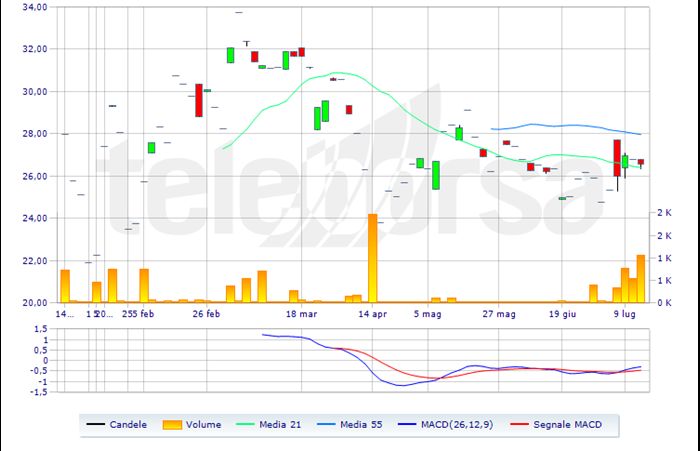The image size is (700, 451).
Task: Click the 26,00 price axis label
Action: coord(35,176)
